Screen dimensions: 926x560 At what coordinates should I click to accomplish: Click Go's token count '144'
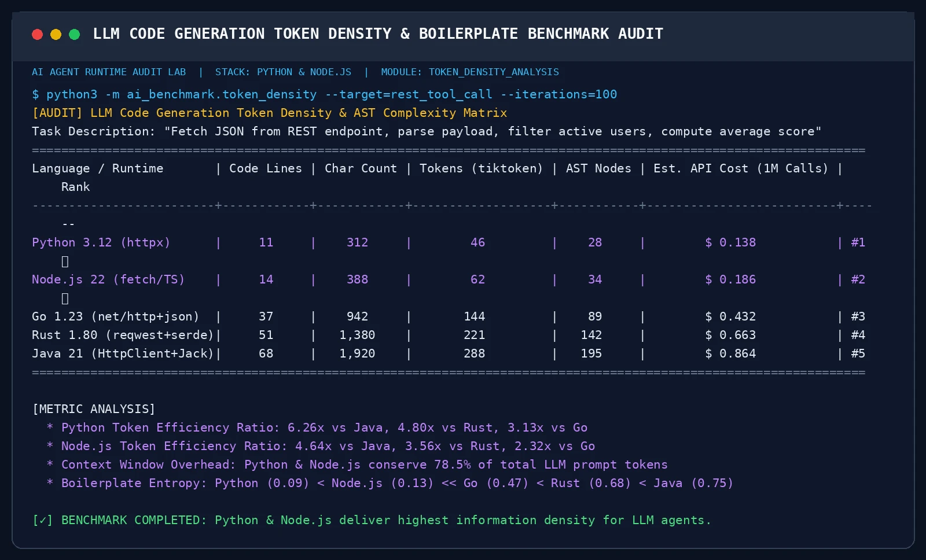coord(475,316)
